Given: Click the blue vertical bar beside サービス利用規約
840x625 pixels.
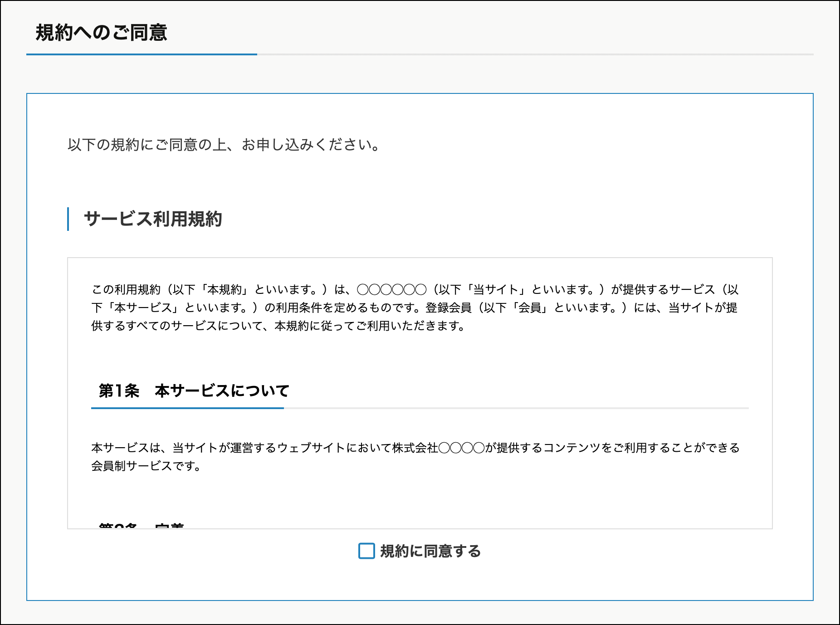Looking at the screenshot, I should pos(68,219).
